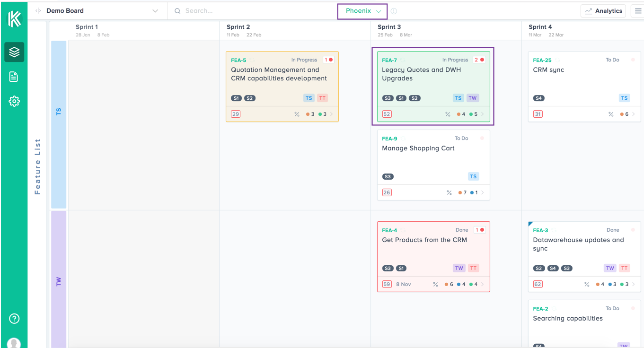Click the Analytics button
The image size is (644, 348).
pyautogui.click(x=603, y=11)
